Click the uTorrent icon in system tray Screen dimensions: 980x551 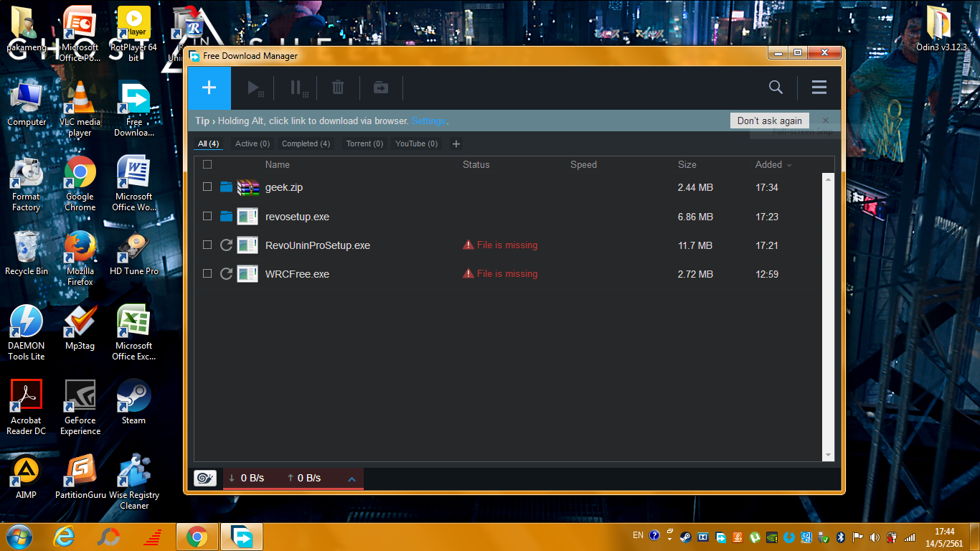point(755,537)
